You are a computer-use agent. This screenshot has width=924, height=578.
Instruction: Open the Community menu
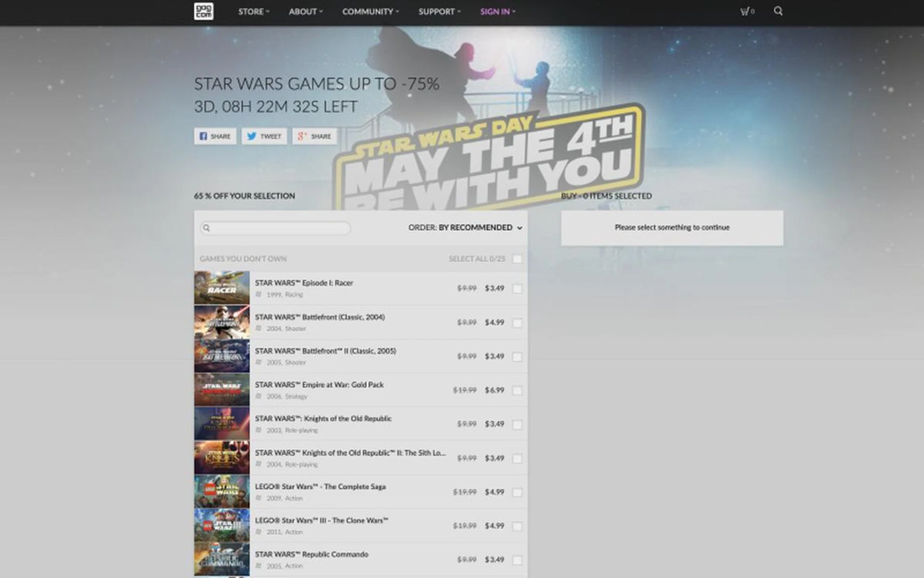click(370, 12)
